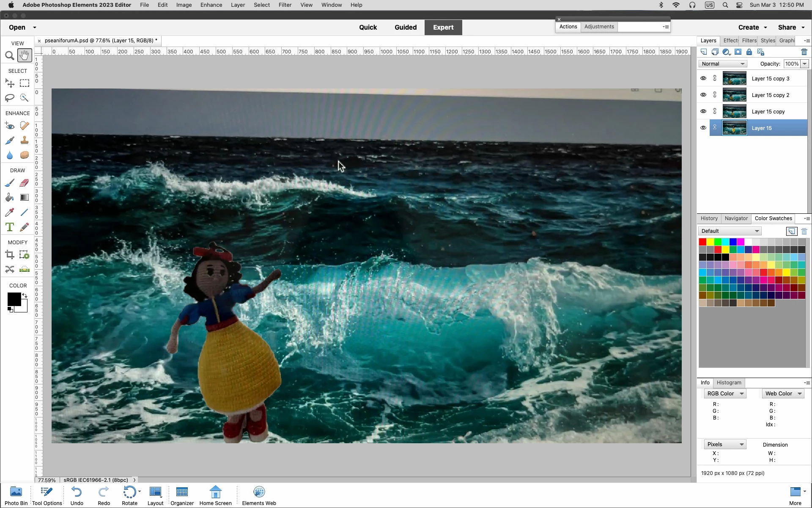
Task: Select the Type tool
Action: click(x=9, y=227)
